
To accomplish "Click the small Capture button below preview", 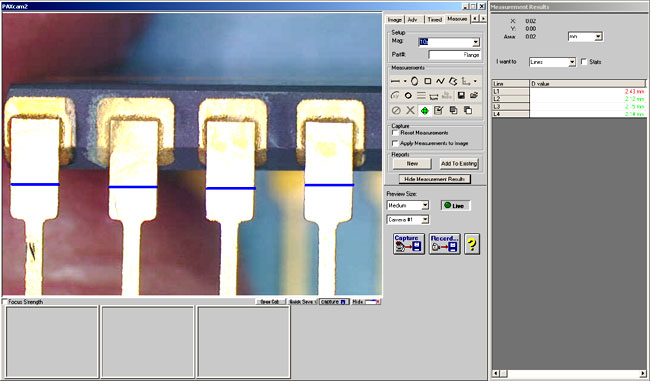I will (x=334, y=302).
